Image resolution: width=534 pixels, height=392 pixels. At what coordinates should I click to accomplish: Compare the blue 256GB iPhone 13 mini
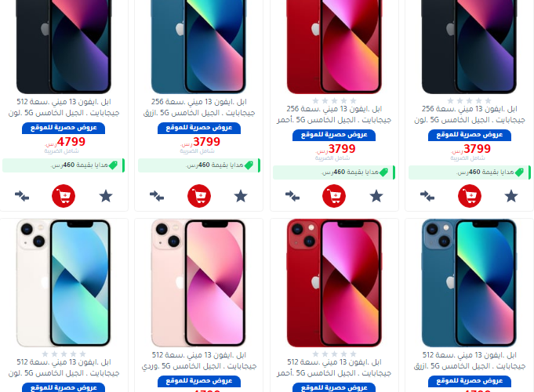point(157,196)
